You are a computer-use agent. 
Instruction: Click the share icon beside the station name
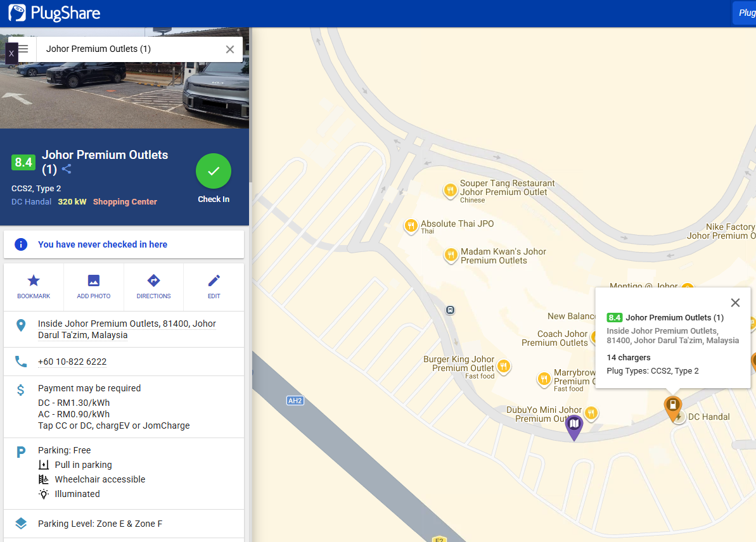67,169
